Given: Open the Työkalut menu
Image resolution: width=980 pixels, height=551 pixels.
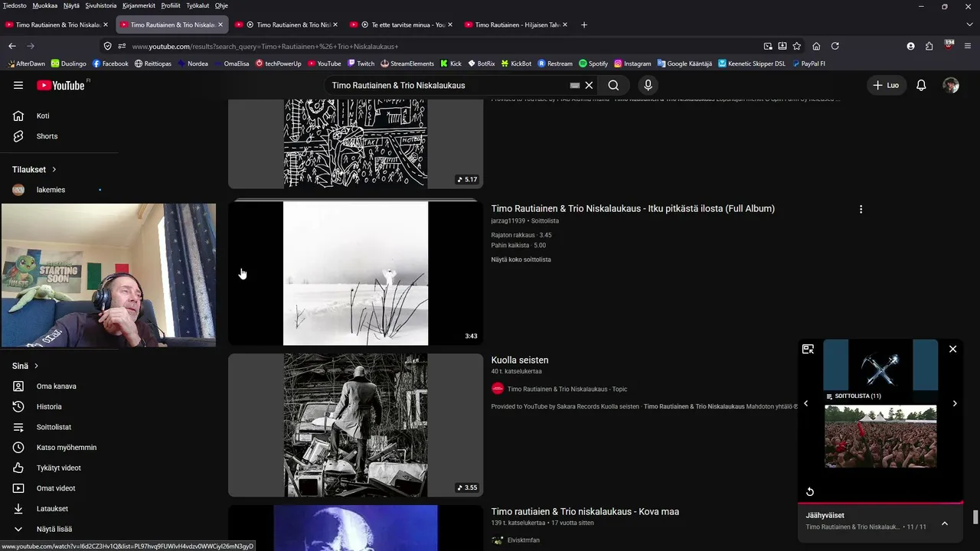Looking at the screenshot, I should [198, 5].
